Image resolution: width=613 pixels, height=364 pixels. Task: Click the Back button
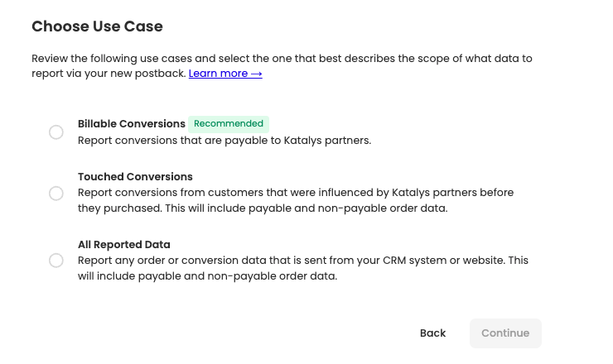pos(432,333)
